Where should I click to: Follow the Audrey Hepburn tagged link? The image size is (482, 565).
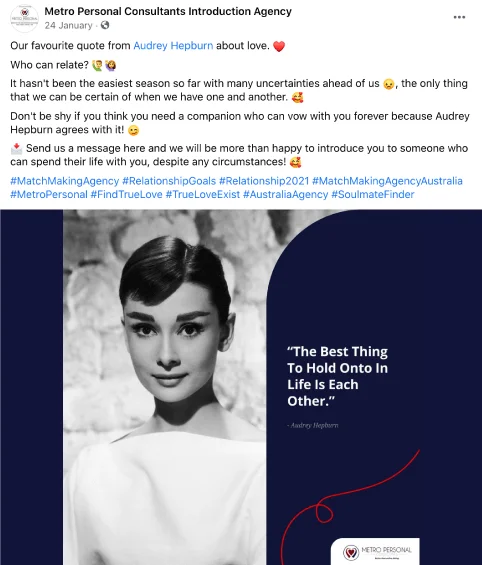[173, 46]
